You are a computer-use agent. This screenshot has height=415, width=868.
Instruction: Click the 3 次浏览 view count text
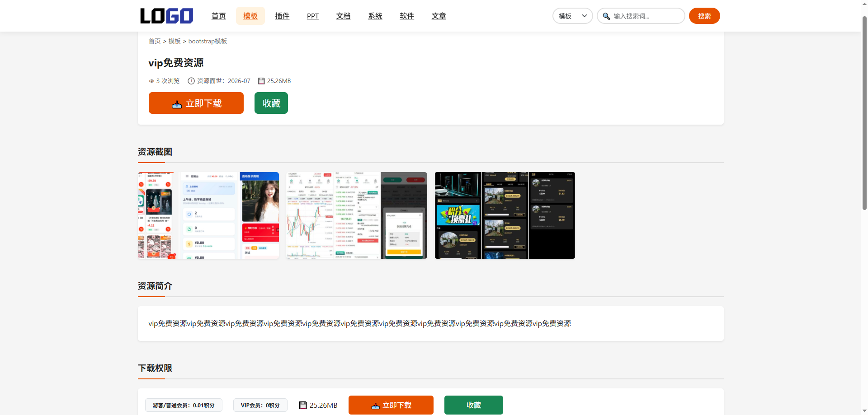point(168,81)
